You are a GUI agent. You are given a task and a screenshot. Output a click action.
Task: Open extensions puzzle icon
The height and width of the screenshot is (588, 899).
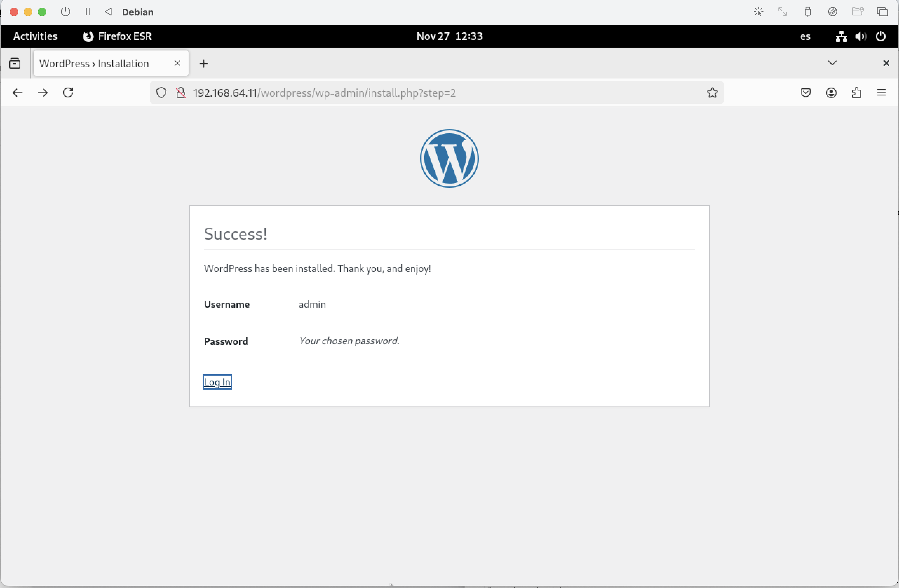[x=857, y=93]
